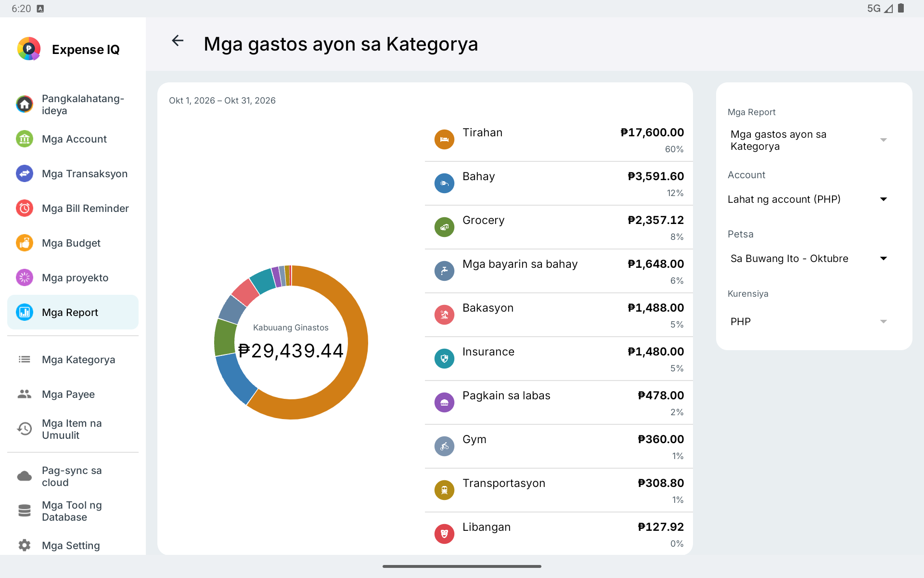Screen dimensions: 924x578
Task: Tap 5G signal indicator in status bar
Action: coord(874,8)
